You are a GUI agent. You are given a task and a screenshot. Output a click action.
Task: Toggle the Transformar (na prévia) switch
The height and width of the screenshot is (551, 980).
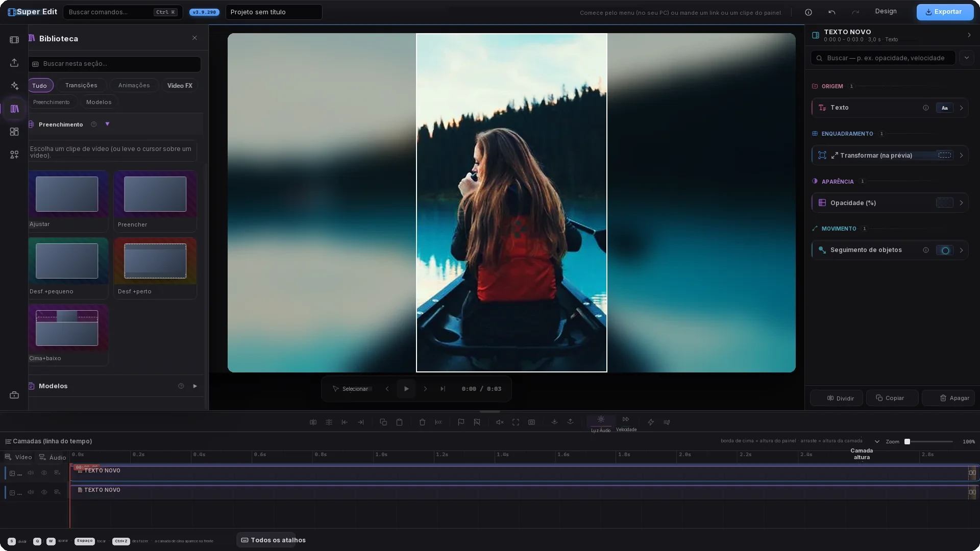point(945,156)
